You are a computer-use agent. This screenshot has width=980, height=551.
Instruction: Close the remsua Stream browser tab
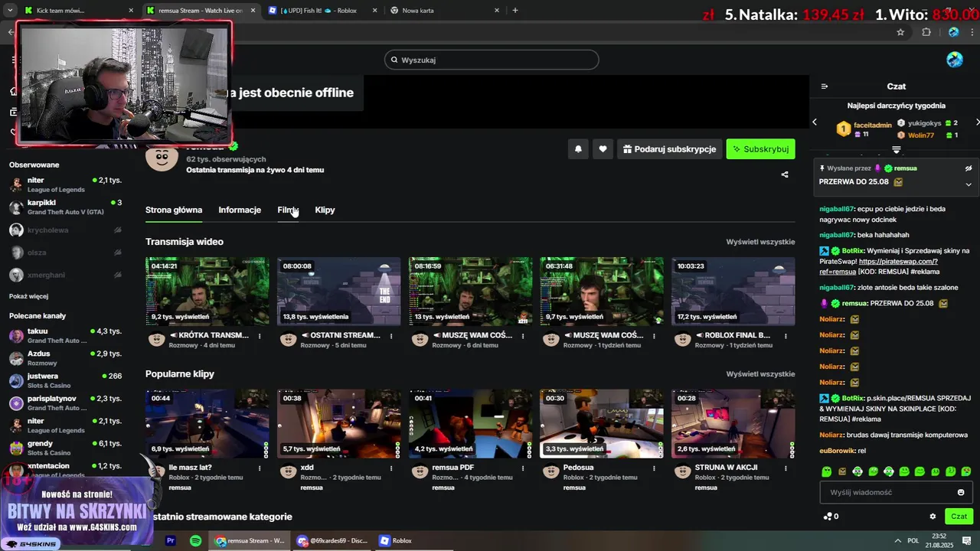click(253, 11)
